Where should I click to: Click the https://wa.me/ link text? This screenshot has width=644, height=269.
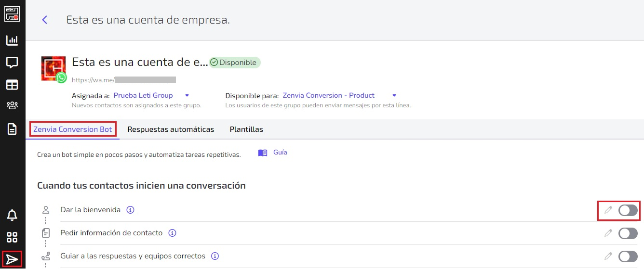[93, 79]
